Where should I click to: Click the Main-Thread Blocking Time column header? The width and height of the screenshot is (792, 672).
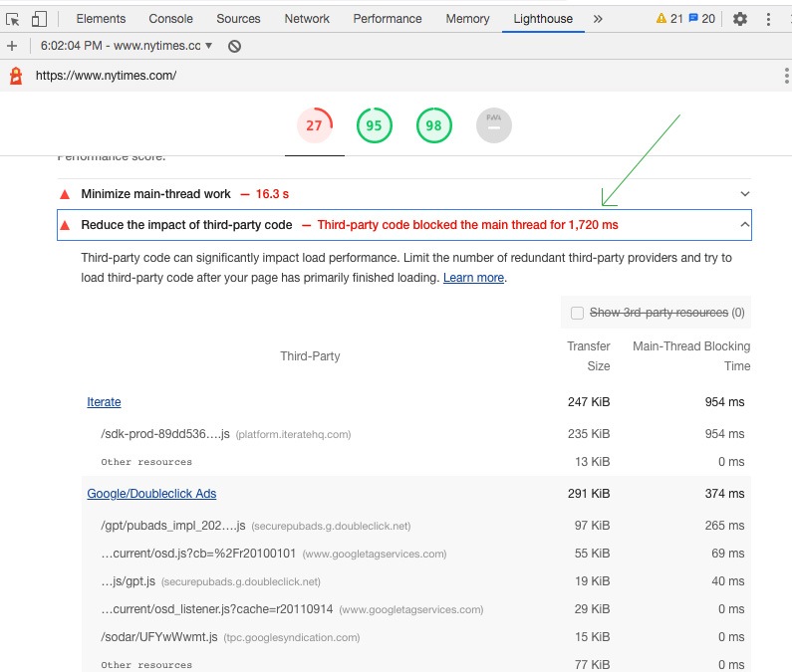click(x=691, y=356)
